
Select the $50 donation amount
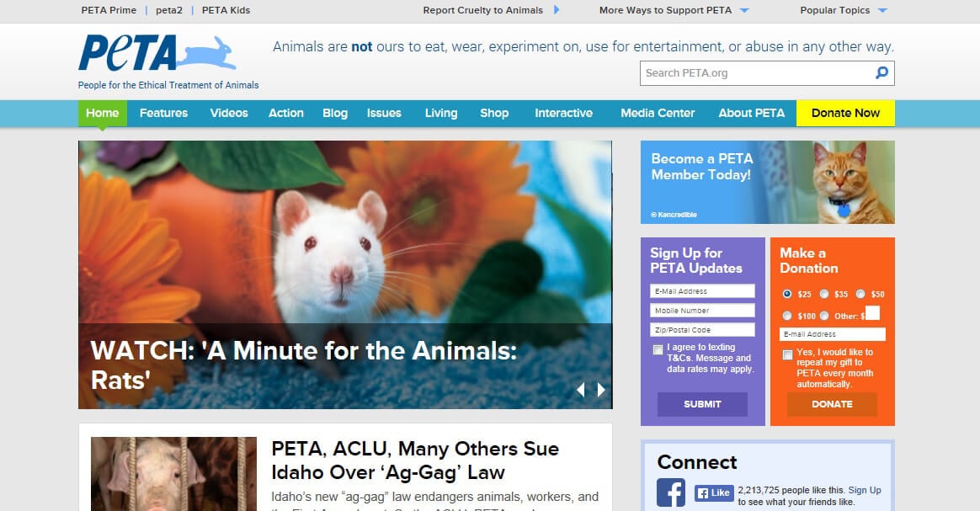coord(860,294)
